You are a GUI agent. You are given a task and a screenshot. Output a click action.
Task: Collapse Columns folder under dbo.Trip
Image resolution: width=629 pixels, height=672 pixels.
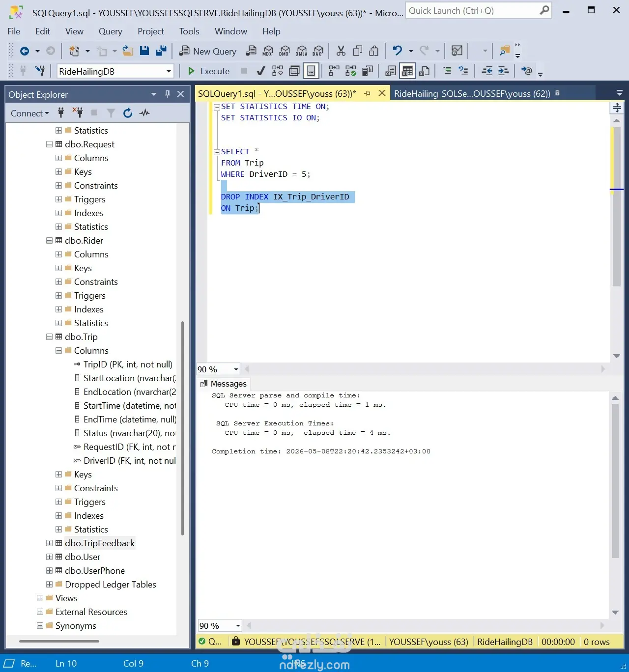(x=58, y=351)
